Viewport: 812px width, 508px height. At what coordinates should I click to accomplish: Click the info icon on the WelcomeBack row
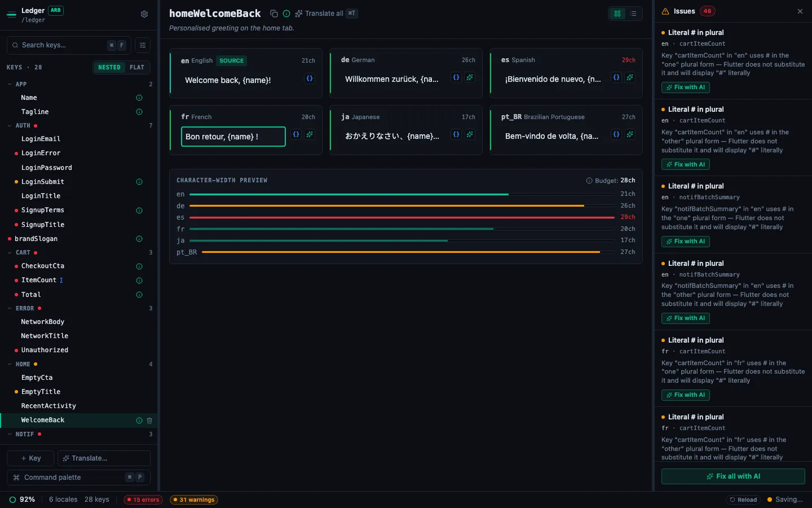[139, 421]
